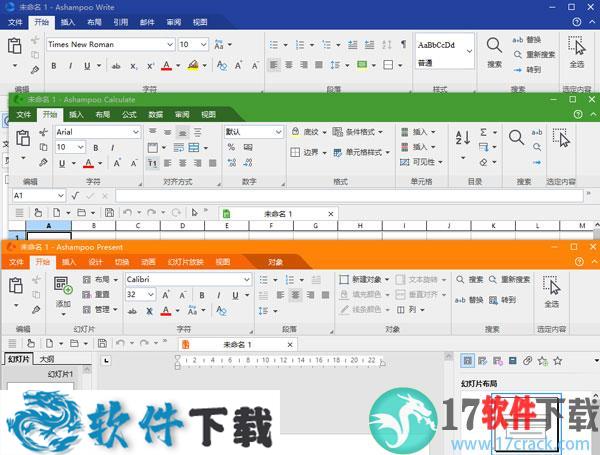Apply strikethrough in the Write ribbon
The height and width of the screenshot is (455, 600).
point(116,66)
